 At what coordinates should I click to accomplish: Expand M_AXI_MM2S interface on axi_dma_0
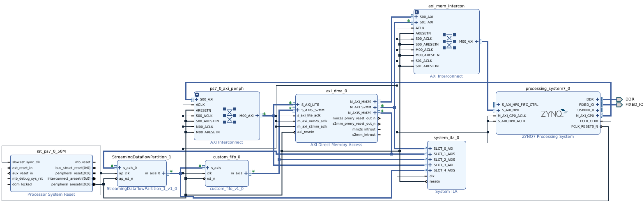tap(375, 102)
